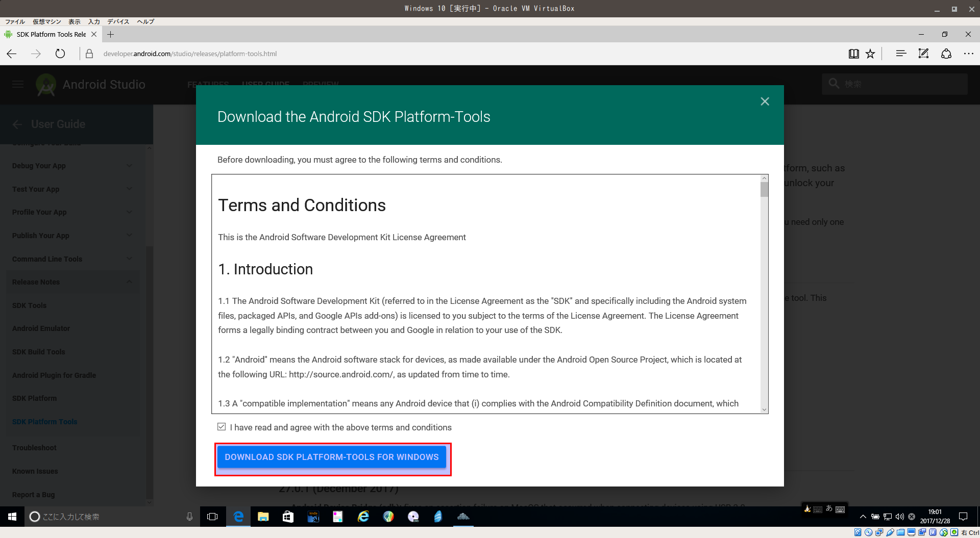Uncheck the agree to terms checkbox
The height and width of the screenshot is (538, 980).
222,427
